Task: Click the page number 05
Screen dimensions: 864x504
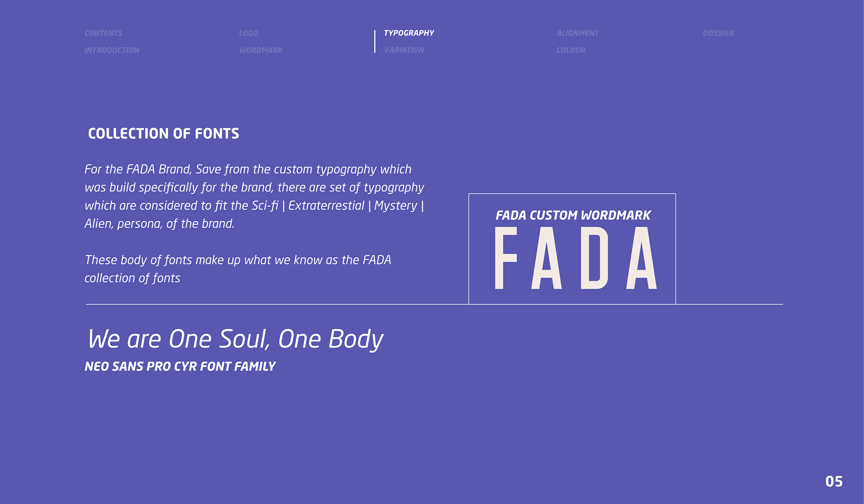Action: (833, 481)
